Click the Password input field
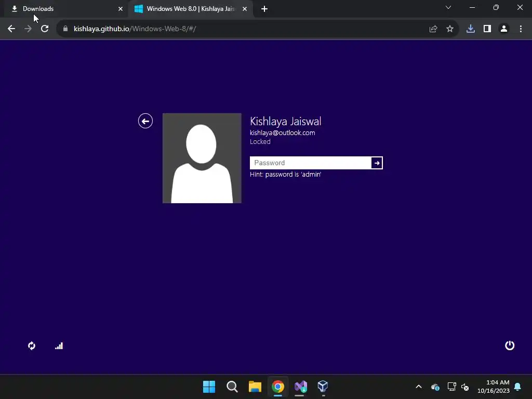This screenshot has width=532, height=399. pyautogui.click(x=311, y=163)
